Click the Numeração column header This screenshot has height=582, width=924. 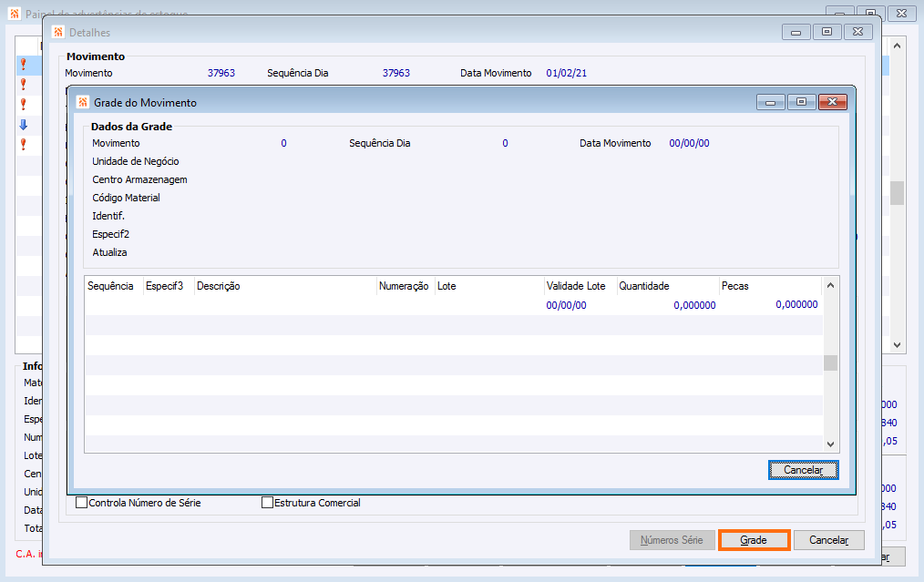[x=406, y=286]
